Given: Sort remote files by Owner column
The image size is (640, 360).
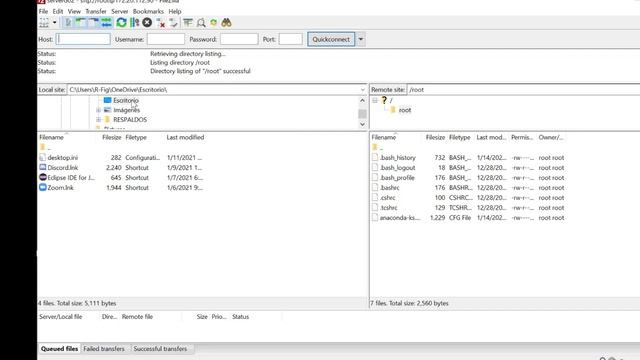Looking at the screenshot, I should pos(551,137).
